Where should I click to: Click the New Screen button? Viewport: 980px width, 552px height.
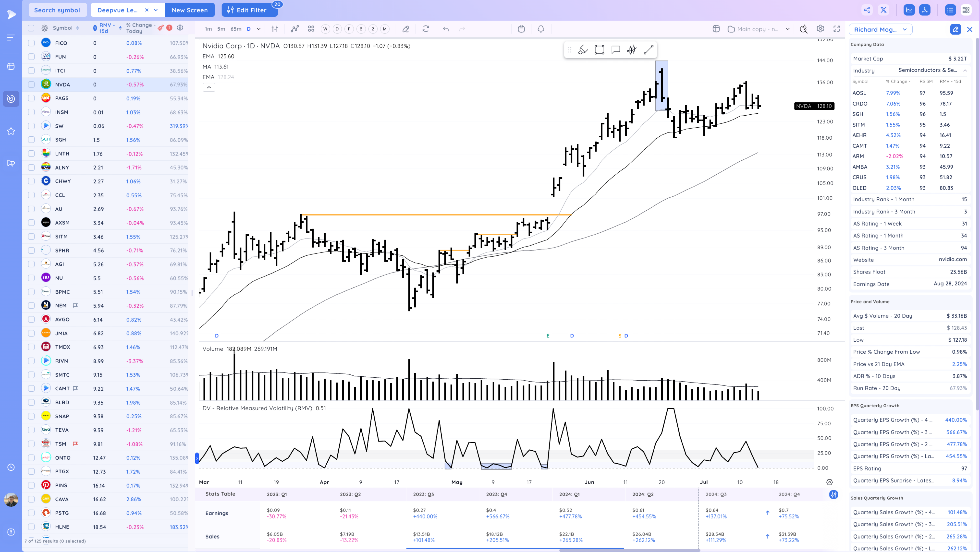(x=189, y=10)
